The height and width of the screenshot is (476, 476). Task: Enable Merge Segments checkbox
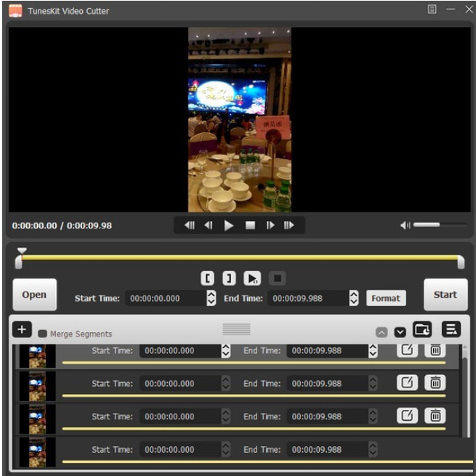[x=42, y=334]
